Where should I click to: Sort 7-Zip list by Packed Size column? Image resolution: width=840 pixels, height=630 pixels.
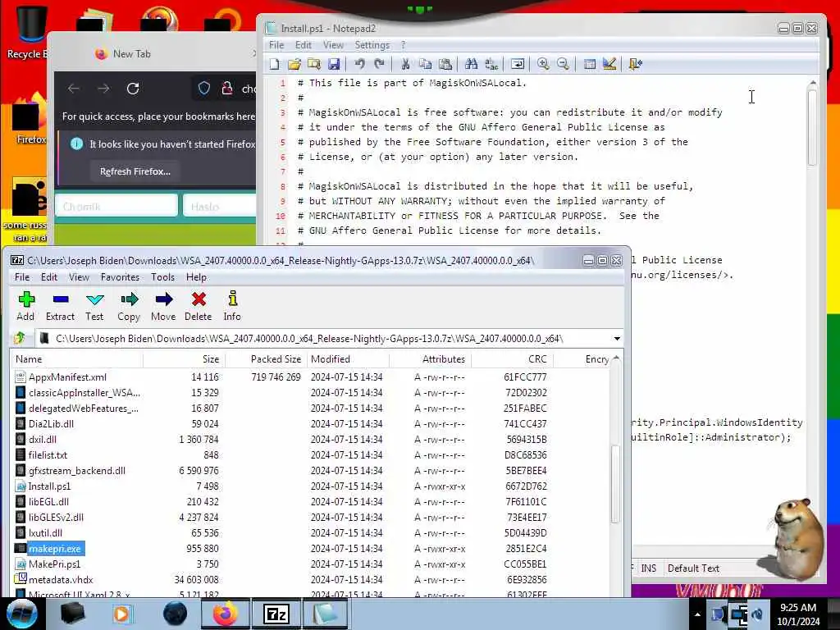(x=266, y=359)
